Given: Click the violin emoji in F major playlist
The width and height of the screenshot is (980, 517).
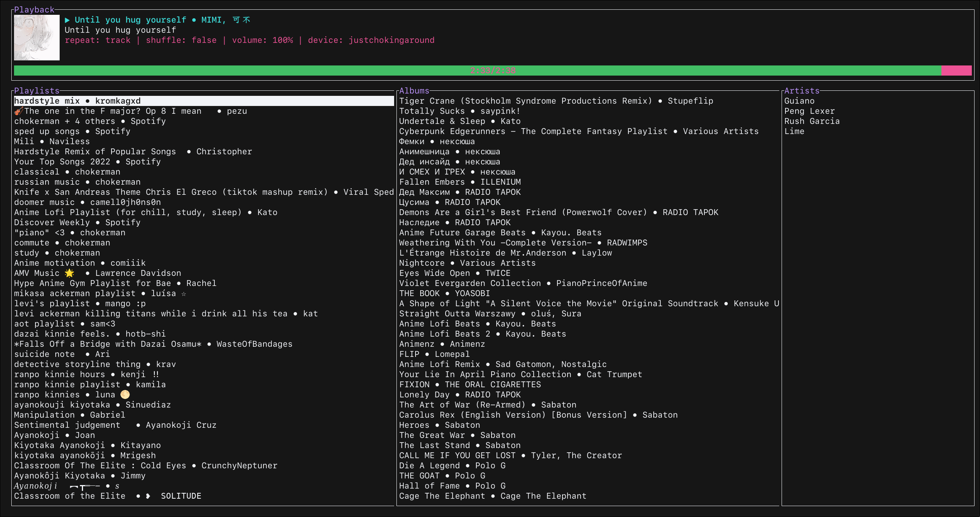Looking at the screenshot, I should (19, 111).
